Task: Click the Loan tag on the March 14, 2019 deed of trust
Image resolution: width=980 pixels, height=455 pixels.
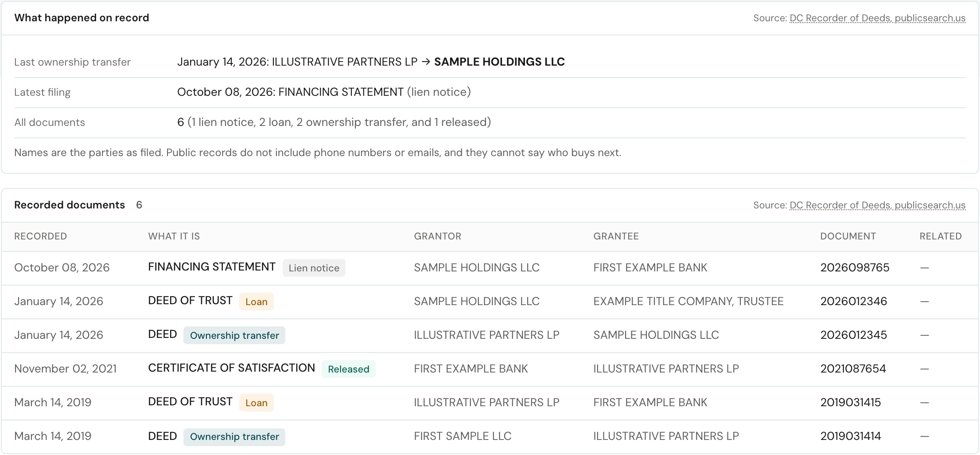Action: pyautogui.click(x=257, y=403)
